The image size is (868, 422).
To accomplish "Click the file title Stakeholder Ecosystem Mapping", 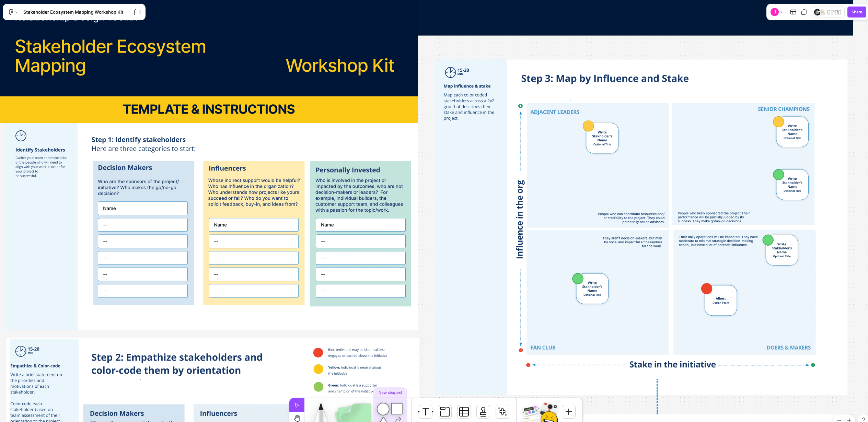I will click(x=73, y=12).
